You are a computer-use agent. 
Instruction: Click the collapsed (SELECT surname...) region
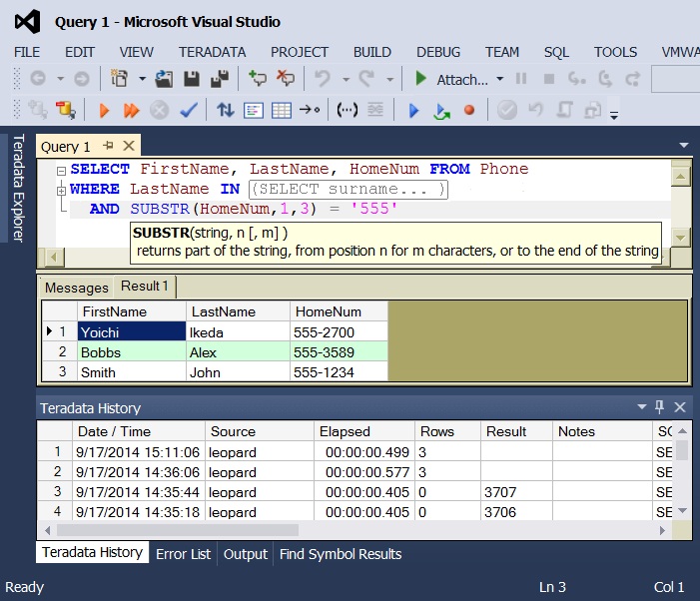tap(349, 189)
